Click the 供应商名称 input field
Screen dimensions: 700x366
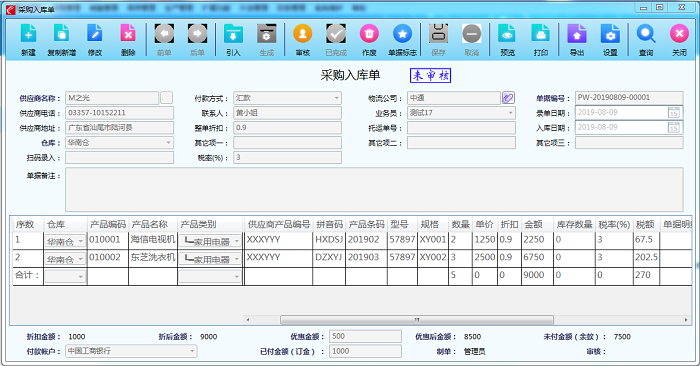pyautogui.click(x=112, y=98)
